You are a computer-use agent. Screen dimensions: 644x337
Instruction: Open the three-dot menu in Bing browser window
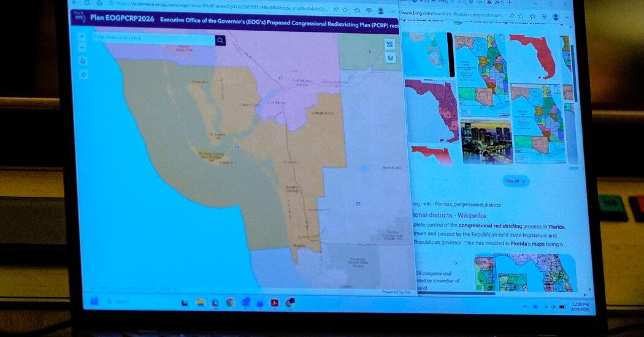pyautogui.click(x=567, y=17)
